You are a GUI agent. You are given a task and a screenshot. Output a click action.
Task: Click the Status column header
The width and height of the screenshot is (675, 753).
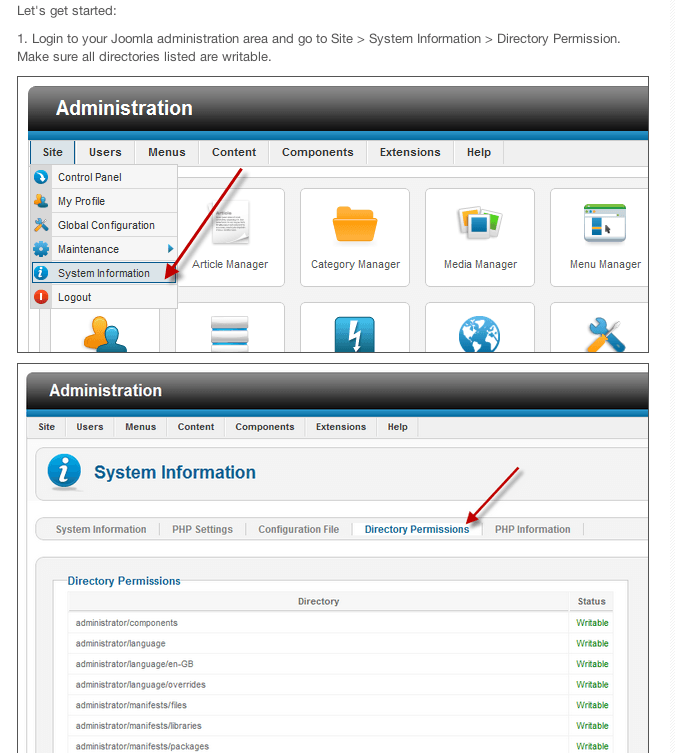(x=591, y=601)
